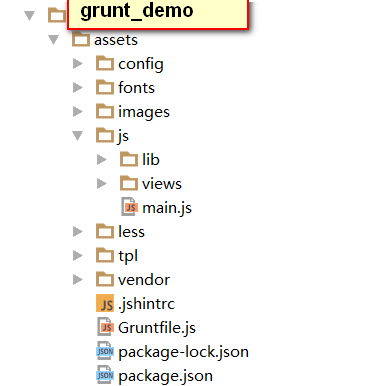Select the grunt_demo project label
Screen dimensions: 372x386
click(x=137, y=11)
